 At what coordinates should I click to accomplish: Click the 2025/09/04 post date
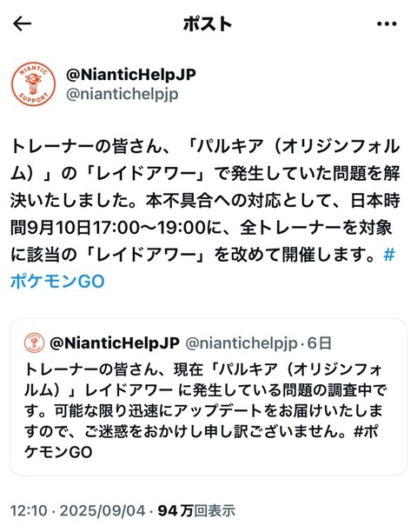coord(103,510)
